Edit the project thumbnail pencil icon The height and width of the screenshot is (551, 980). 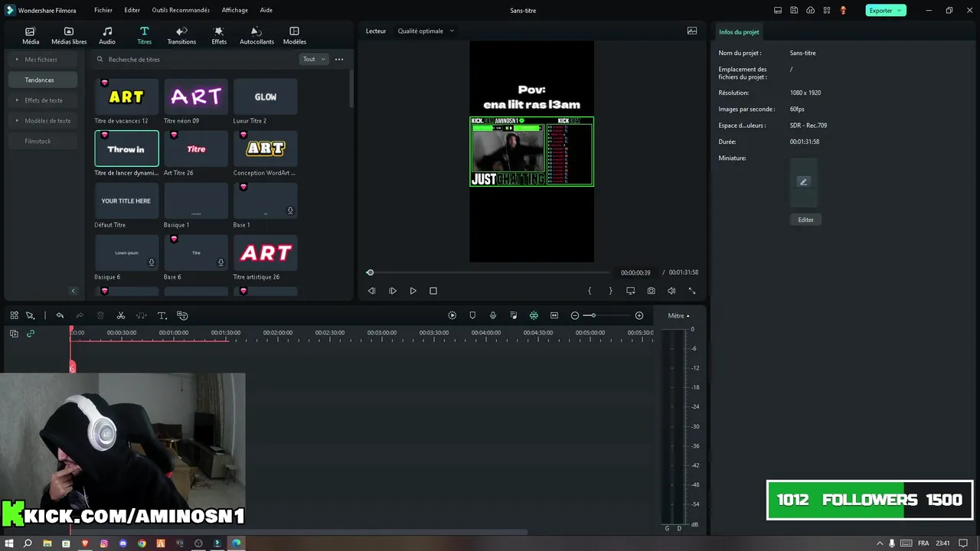(x=803, y=181)
